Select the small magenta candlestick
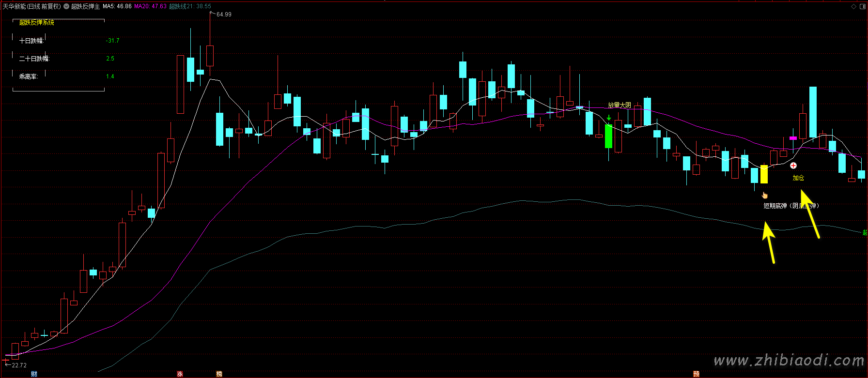The height and width of the screenshot is (378, 868). 793,138
